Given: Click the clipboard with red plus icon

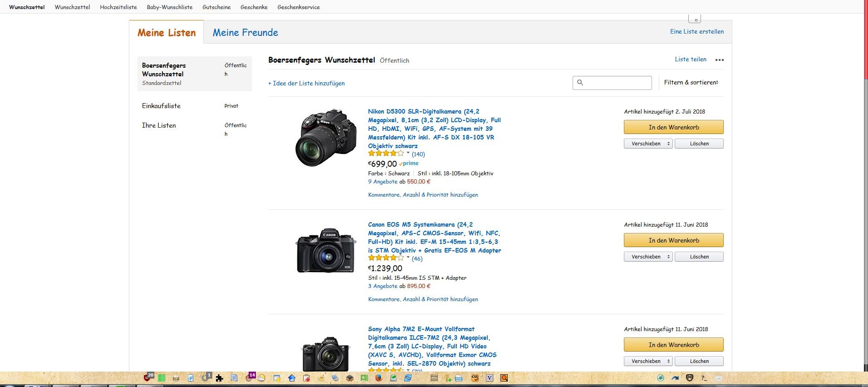Looking at the screenshot, I should coord(307,378).
